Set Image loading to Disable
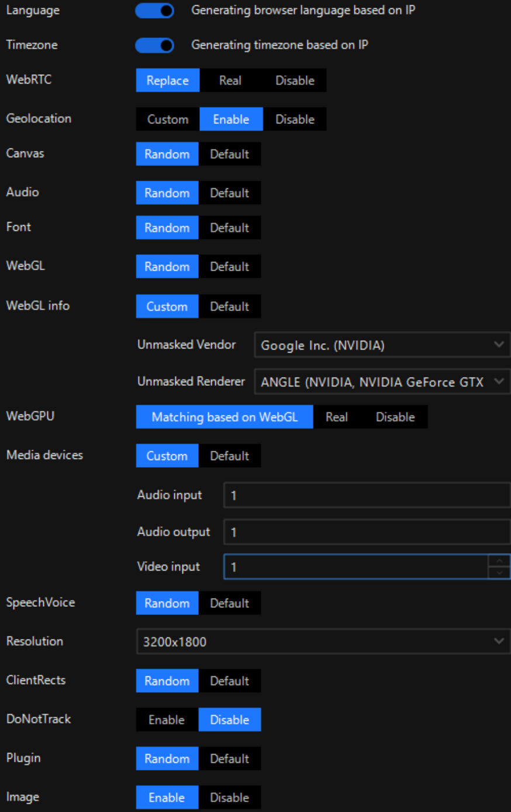Image resolution: width=511 pixels, height=812 pixels. pos(229,798)
